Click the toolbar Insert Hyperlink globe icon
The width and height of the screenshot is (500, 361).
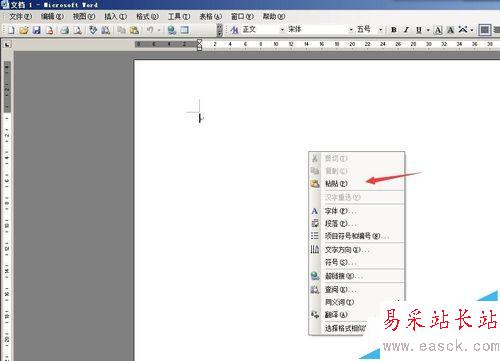click(x=172, y=30)
